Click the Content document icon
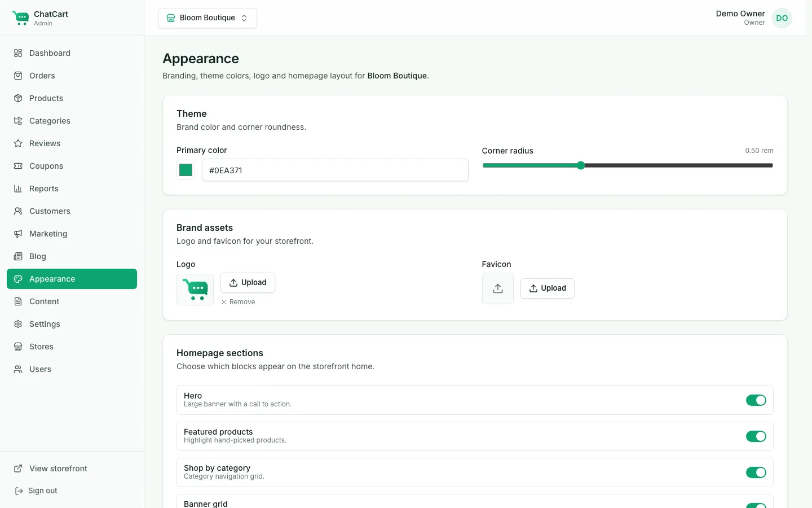Screen dimensions: 812x508 (x=18, y=301)
